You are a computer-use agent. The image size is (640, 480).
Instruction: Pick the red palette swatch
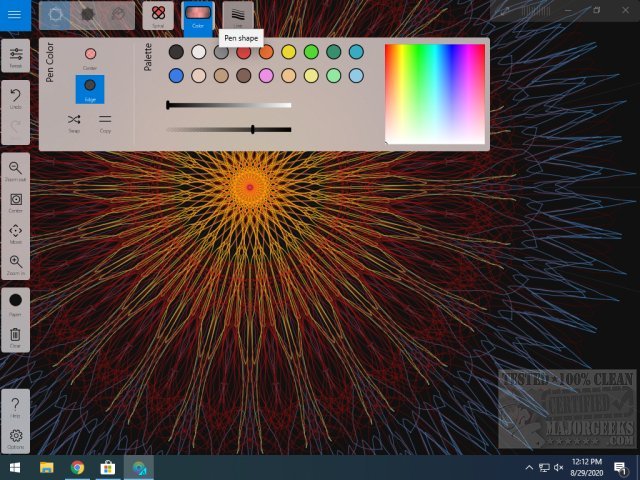(244, 52)
